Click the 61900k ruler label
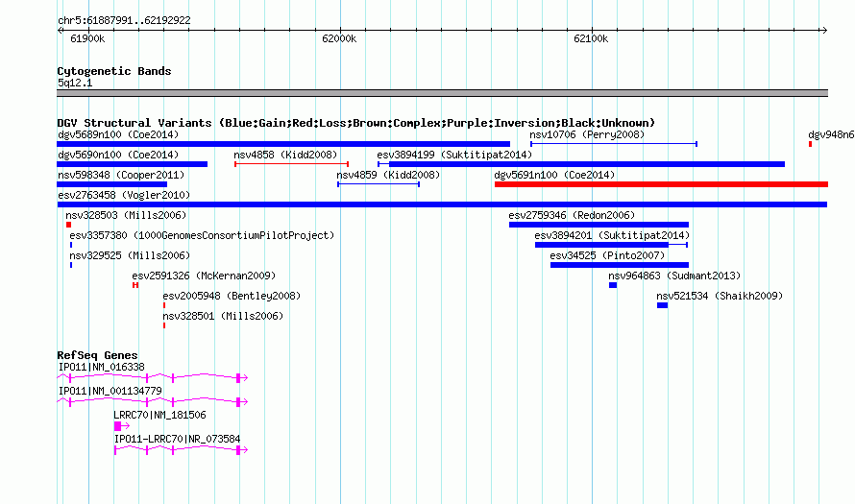855x504 pixels. pyautogui.click(x=87, y=38)
